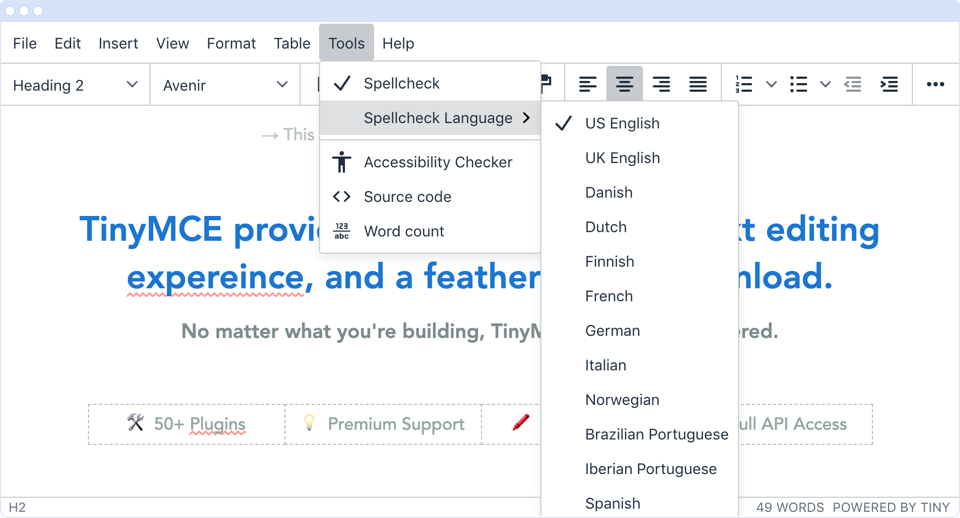This screenshot has height=518, width=960.
Task: Choose French as spellcheck language
Action: tap(640, 296)
